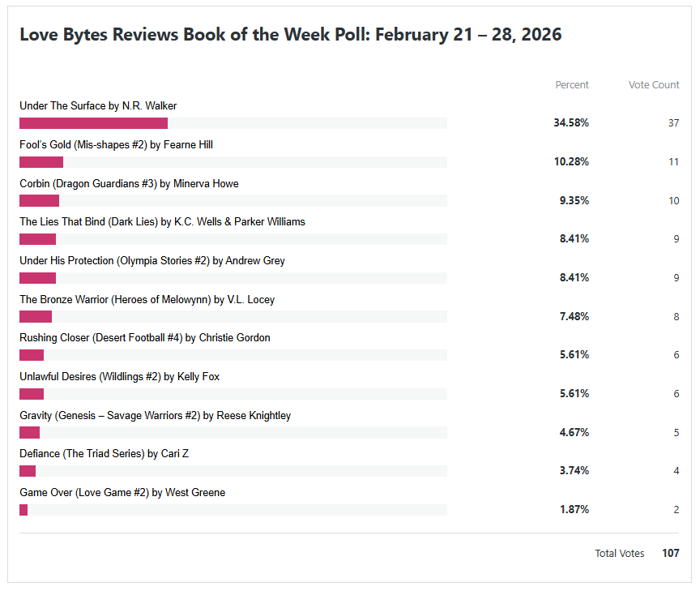Screen dimensions: 700x591
Task: Choose Fool's Gold by Fearne Hill entry
Action: (x=116, y=145)
